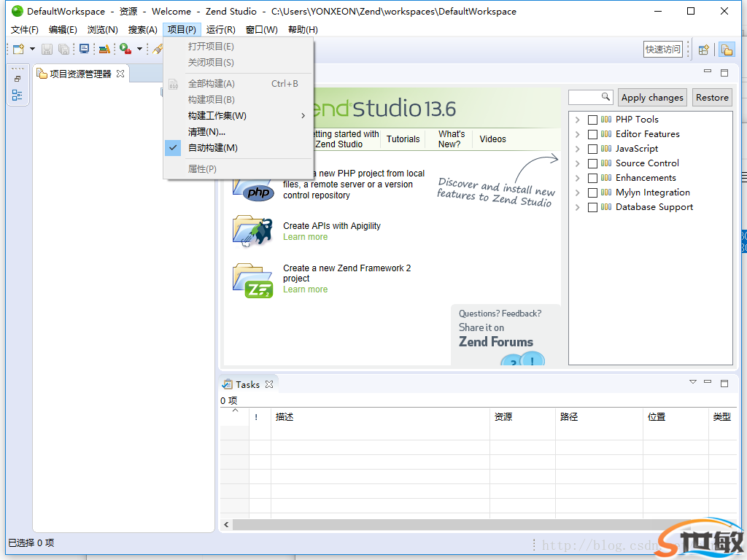Expand the JavaScript tree node
The height and width of the screenshot is (560, 747).
(x=578, y=149)
